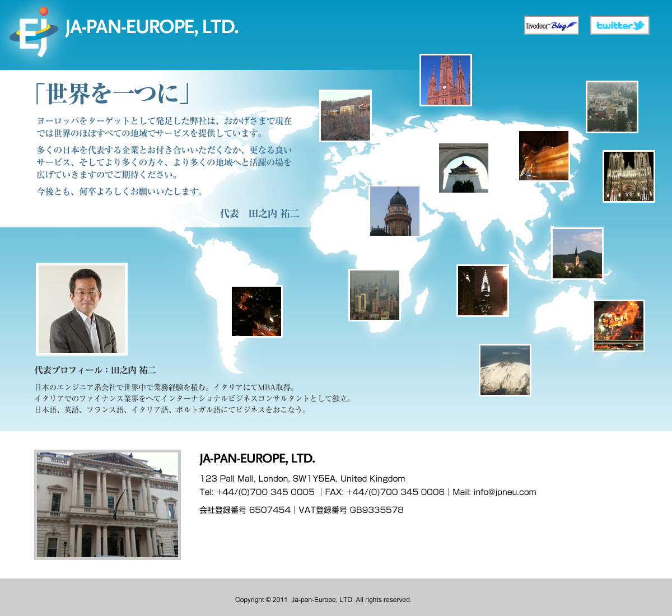This screenshot has width=672, height=616.
Task: Click the EJ company logo icon
Action: coord(34,32)
